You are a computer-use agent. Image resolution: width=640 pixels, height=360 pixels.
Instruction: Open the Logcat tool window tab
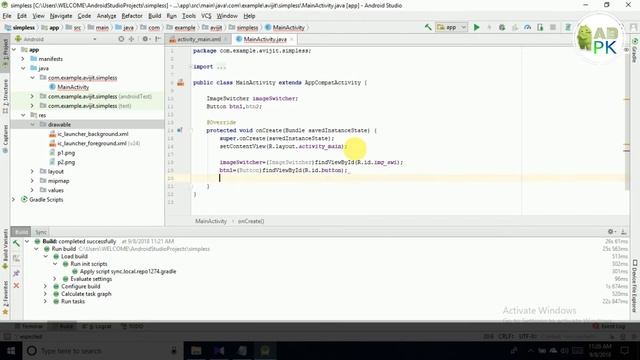97,327
